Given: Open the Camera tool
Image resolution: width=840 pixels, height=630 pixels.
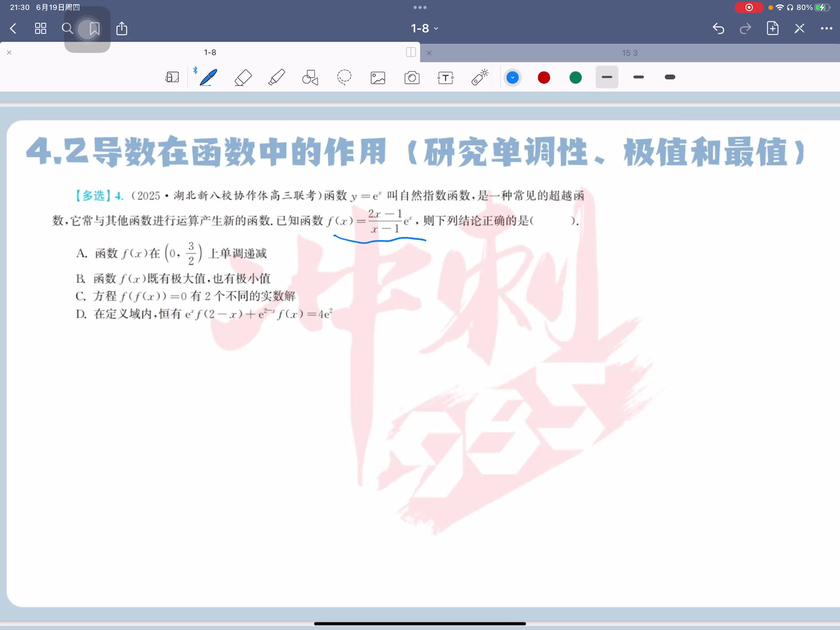Looking at the screenshot, I should (412, 78).
